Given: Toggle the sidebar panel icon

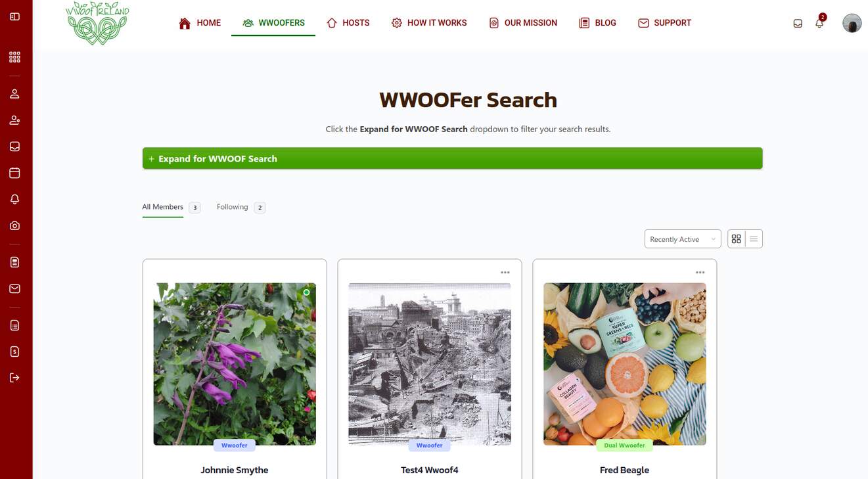Looking at the screenshot, I should (14, 16).
